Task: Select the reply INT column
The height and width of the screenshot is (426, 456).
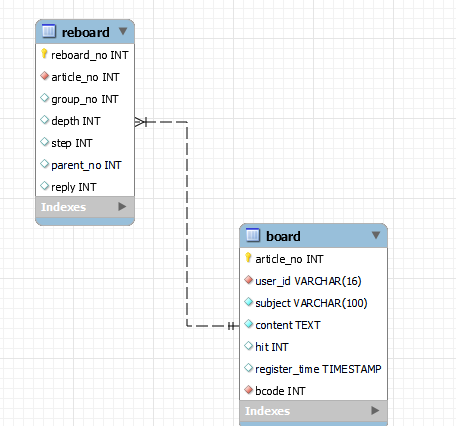Action: coord(74,187)
